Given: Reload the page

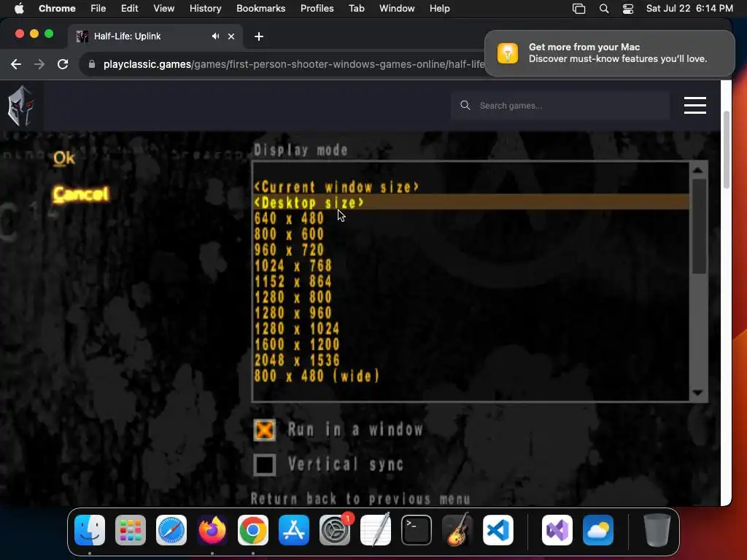Looking at the screenshot, I should (x=63, y=64).
